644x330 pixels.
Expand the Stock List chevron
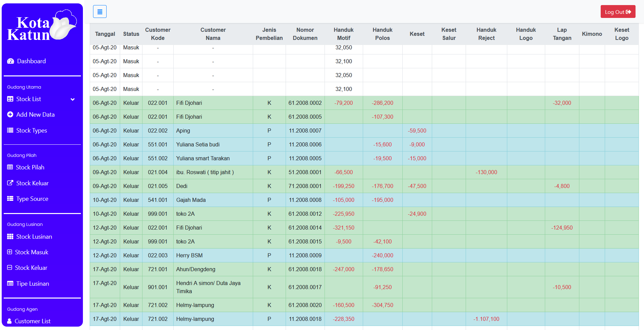tap(72, 99)
